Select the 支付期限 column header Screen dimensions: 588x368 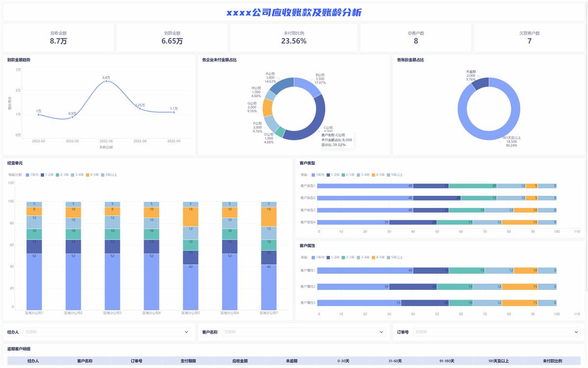188,361
